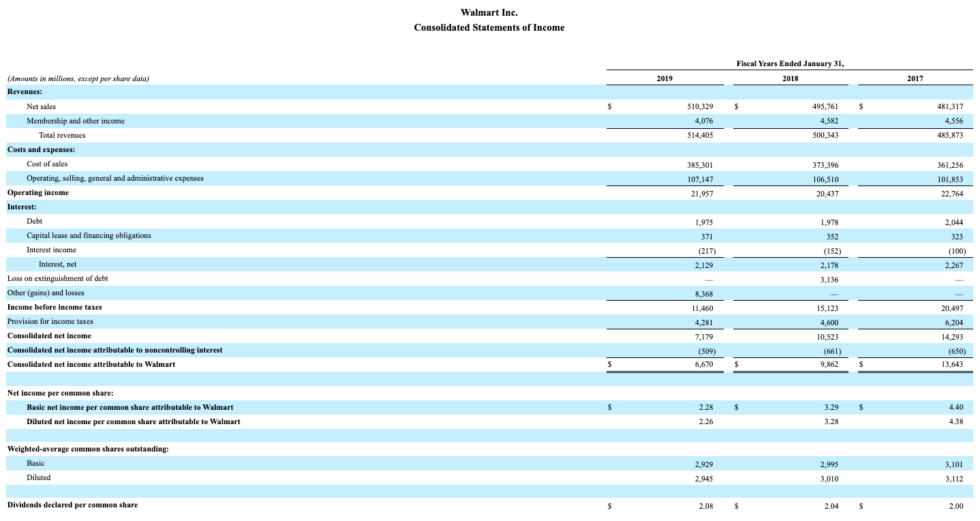Click 'Fiscal Years Ended January 31,' header
The width and height of the screenshot is (980, 521).
pos(790,63)
